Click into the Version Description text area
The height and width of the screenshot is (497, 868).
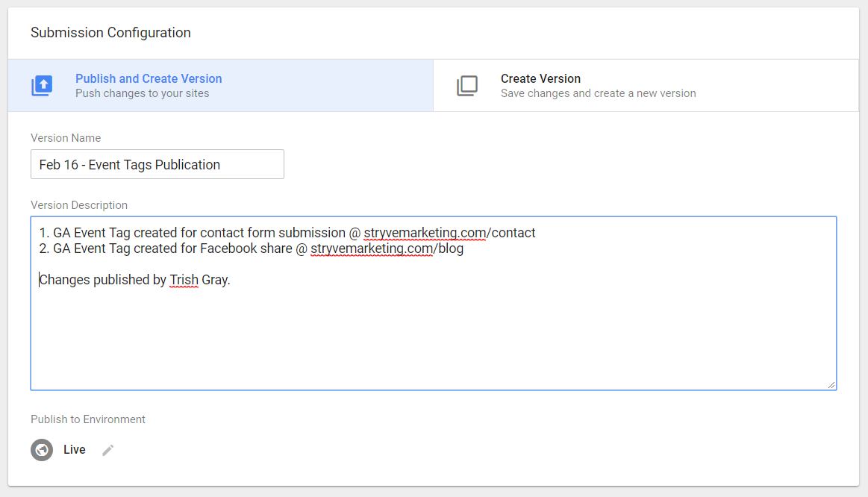434,303
